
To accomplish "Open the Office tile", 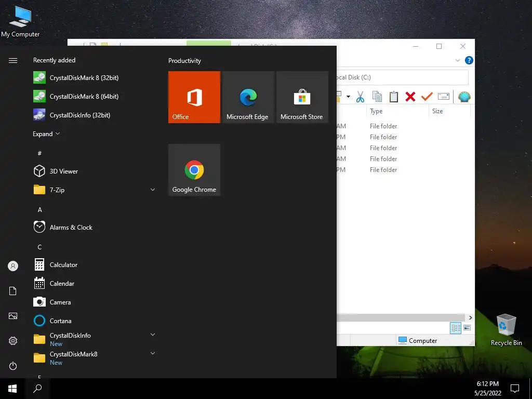I will point(194,97).
